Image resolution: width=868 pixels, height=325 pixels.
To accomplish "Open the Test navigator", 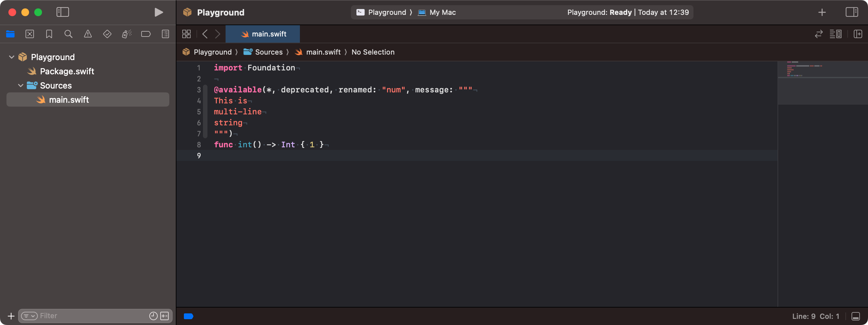I will click(x=107, y=34).
